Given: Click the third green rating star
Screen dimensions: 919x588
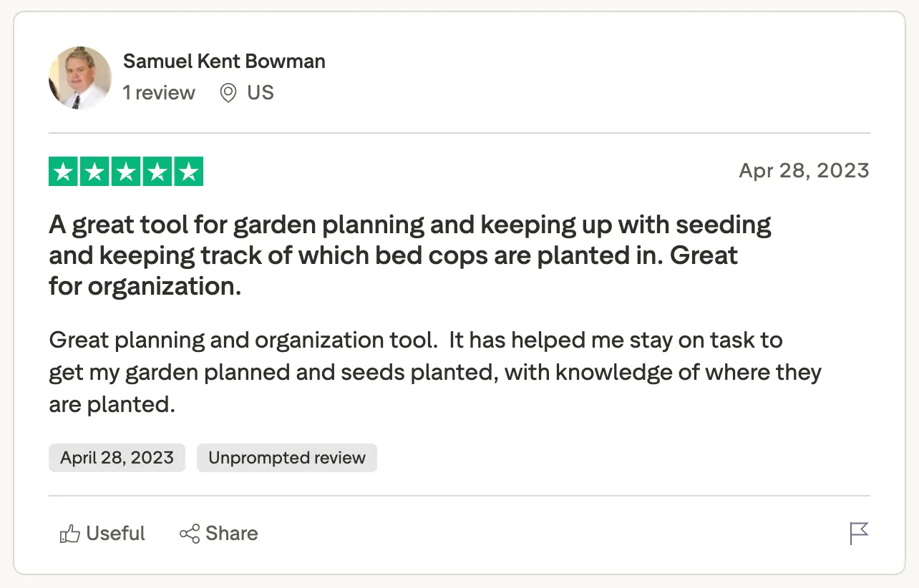Looking at the screenshot, I should [126, 172].
